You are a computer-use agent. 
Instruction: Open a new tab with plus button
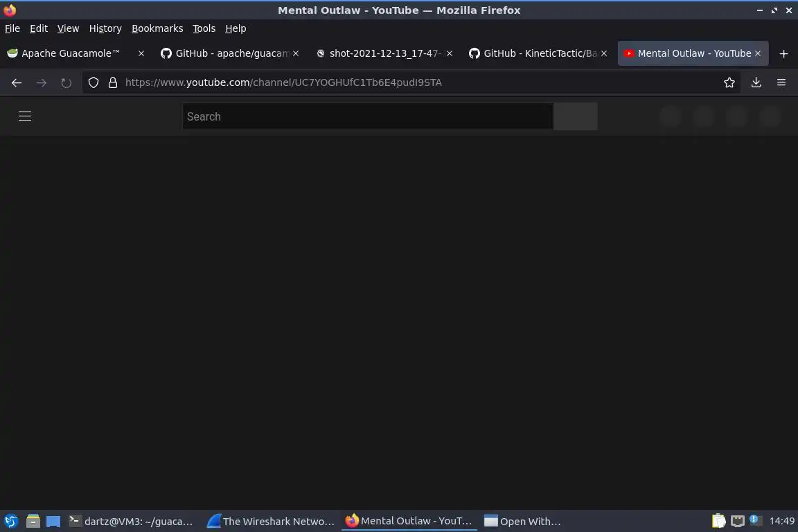[x=783, y=53]
